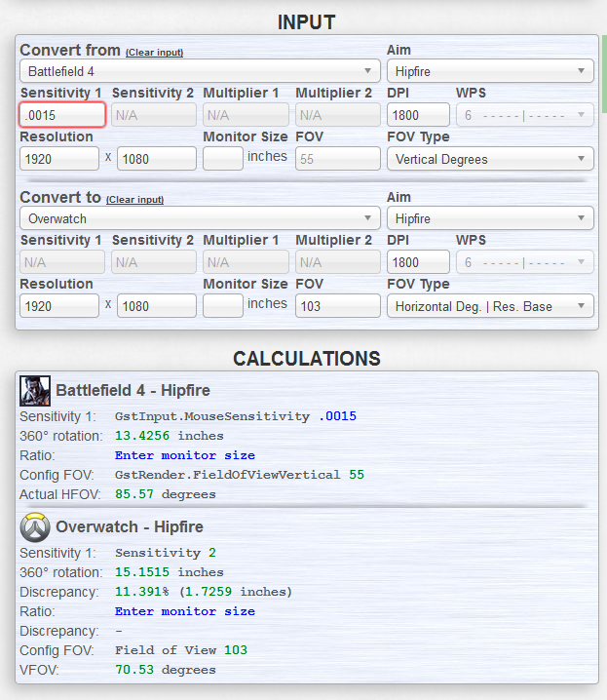The height and width of the screenshot is (700, 607).
Task: Click Battlefield 4 'Enter monitor size' text
Action: (x=185, y=455)
